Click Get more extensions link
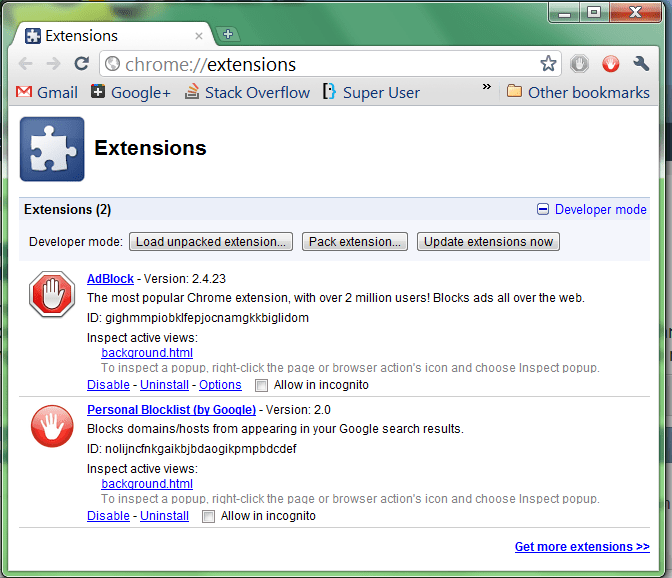Viewport: 672px width, 578px height. coord(582,547)
